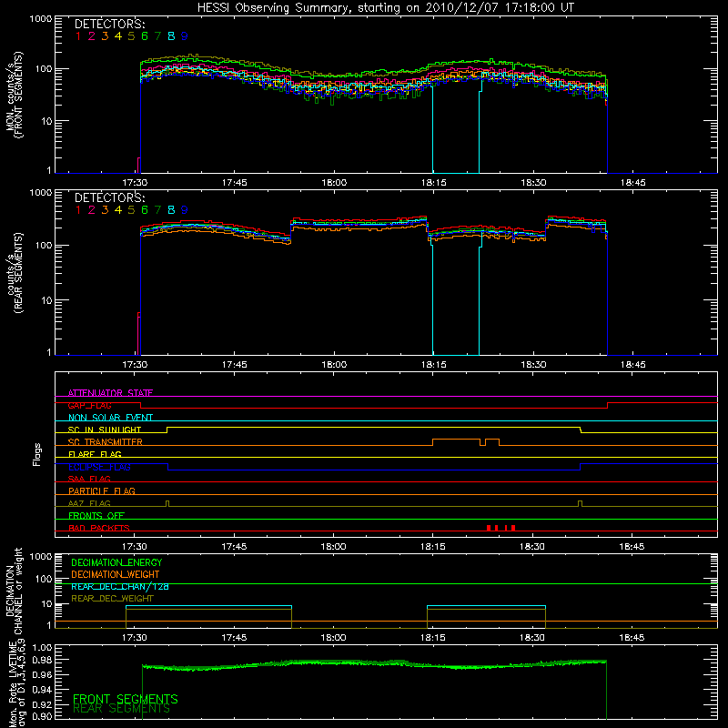Click detector 3 legend in rear segments panel
This screenshot has width=728, height=728.
(x=105, y=210)
